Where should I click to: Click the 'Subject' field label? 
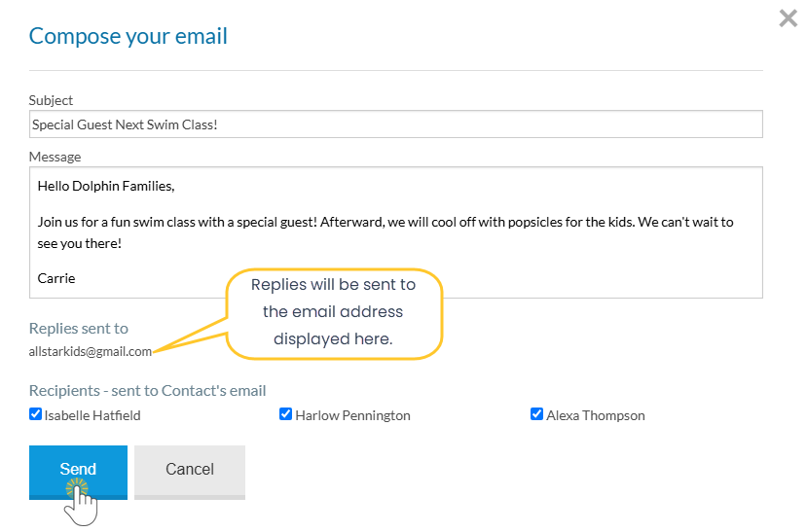[51, 100]
